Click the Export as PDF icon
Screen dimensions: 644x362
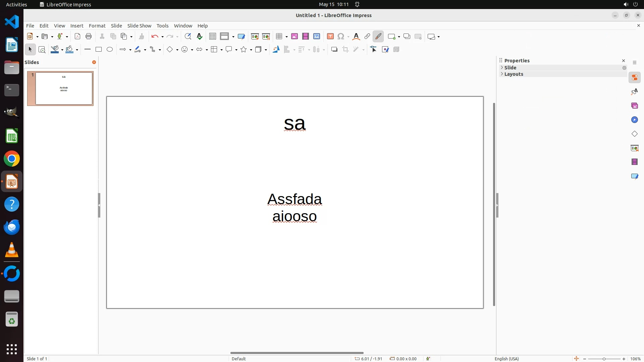click(77, 37)
